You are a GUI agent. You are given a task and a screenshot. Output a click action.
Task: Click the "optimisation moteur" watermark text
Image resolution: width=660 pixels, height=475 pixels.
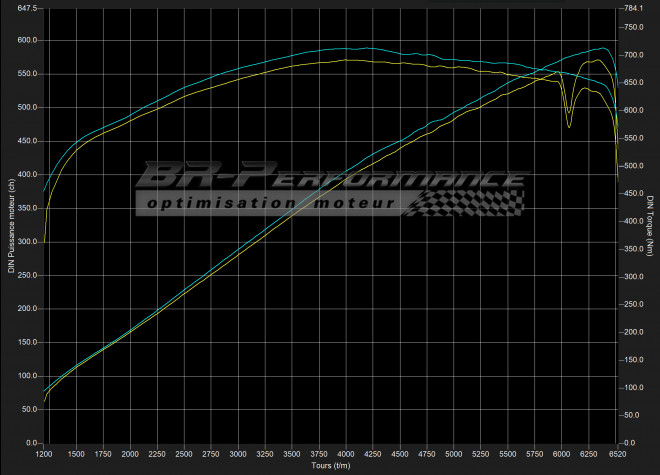pyautogui.click(x=270, y=203)
